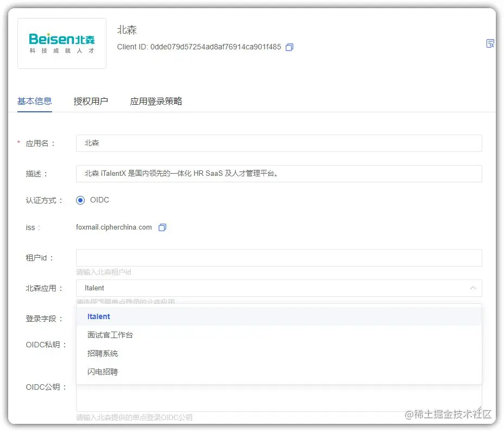Click into the OIDC公钥 text area
Viewport: 504px width, 432px height.
tap(279, 398)
